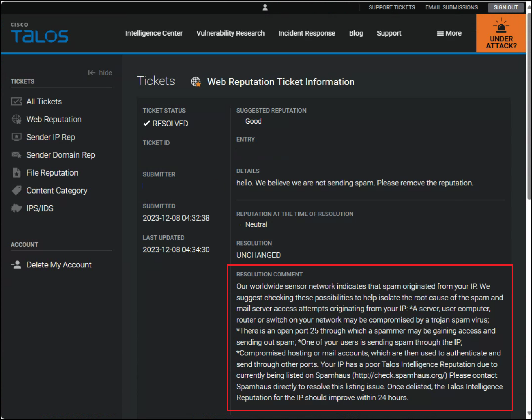Screen dimensions: 532x420
Task: Click the IPS/IDS sidebar icon
Action: click(x=16, y=208)
